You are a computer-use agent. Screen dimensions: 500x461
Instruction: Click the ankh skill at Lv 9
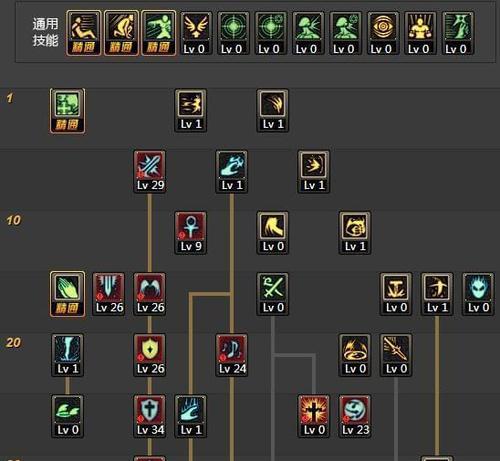(191, 233)
